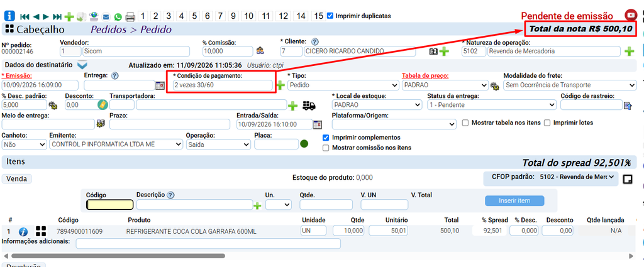Click the delivery truck icon

309,106
